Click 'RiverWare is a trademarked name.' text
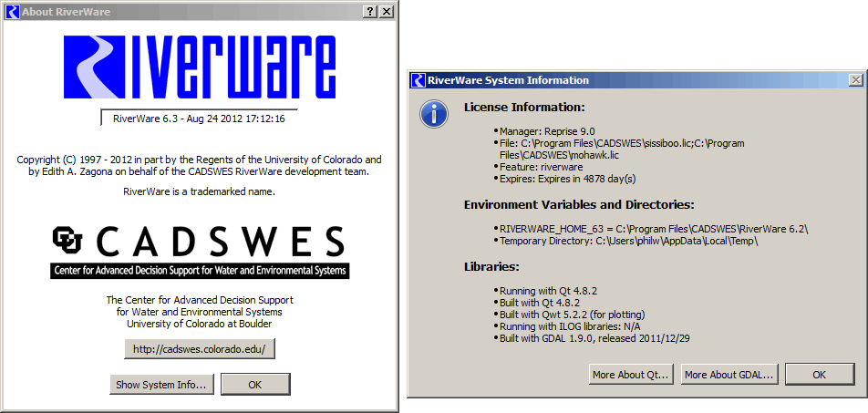 coord(200,192)
